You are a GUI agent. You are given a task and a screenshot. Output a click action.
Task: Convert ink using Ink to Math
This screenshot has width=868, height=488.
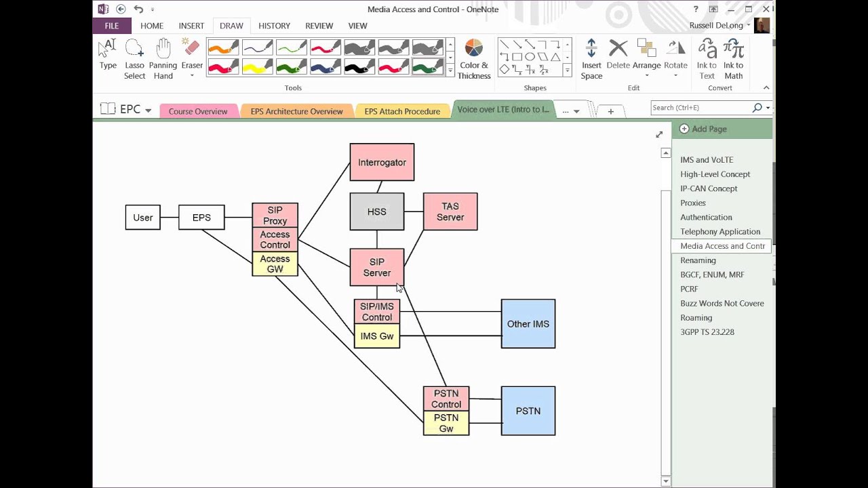tap(734, 59)
